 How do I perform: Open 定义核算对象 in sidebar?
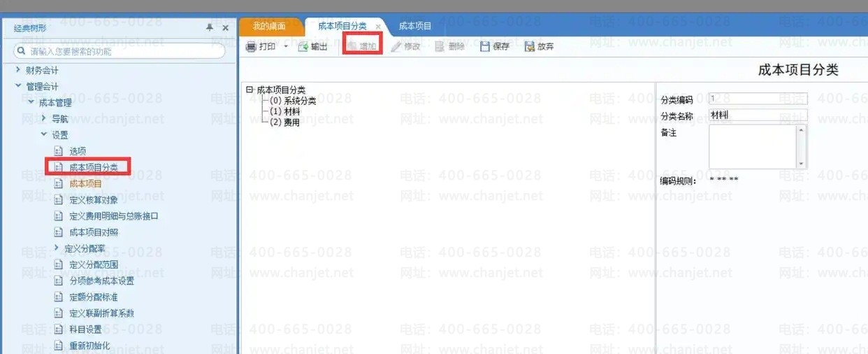click(94, 199)
